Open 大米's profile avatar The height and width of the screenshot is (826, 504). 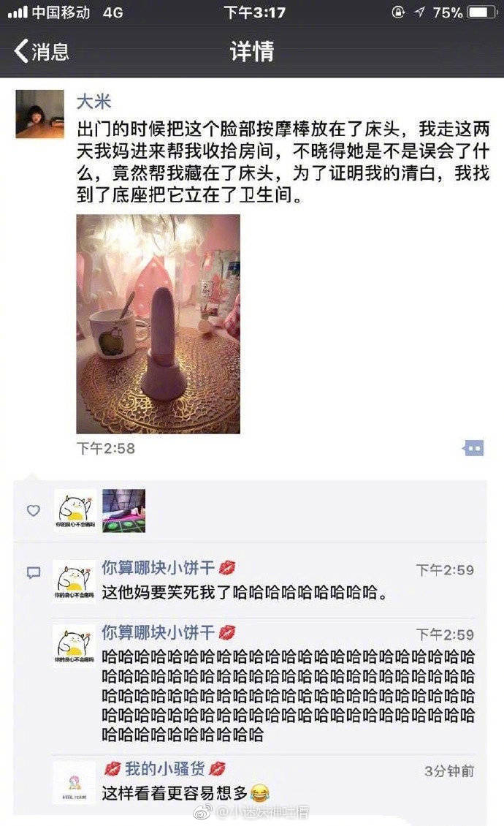tap(40, 114)
